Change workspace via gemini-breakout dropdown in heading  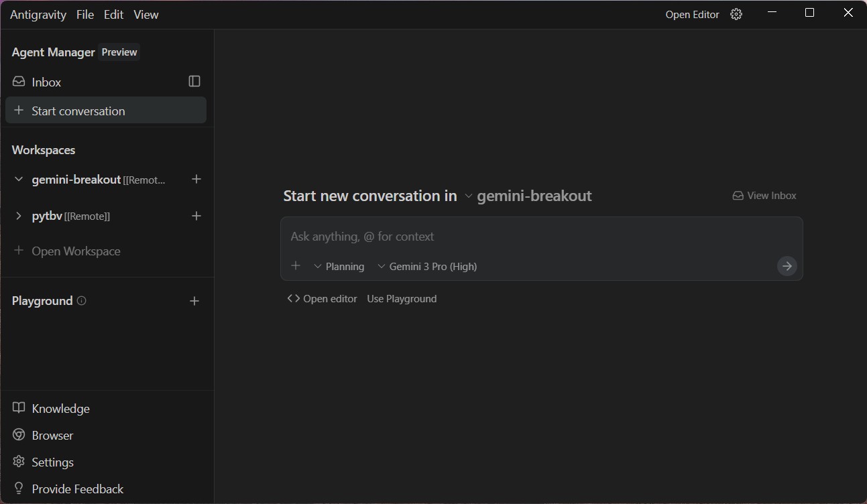528,196
